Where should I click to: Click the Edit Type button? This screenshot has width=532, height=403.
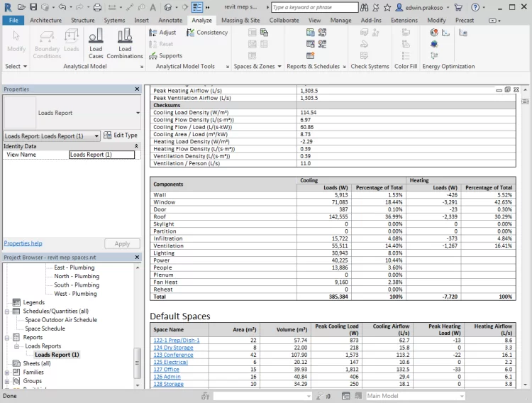point(121,136)
